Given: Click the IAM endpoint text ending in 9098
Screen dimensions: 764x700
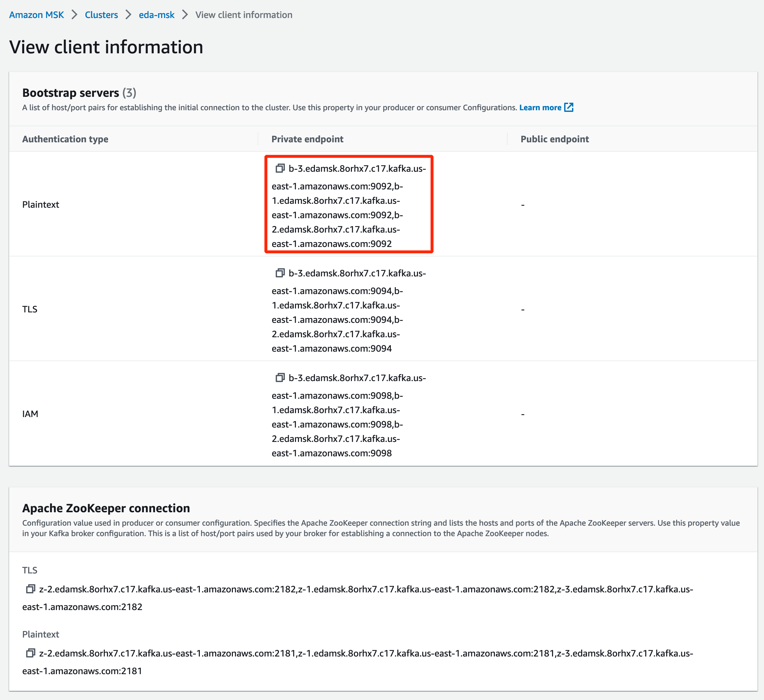Looking at the screenshot, I should point(349,415).
